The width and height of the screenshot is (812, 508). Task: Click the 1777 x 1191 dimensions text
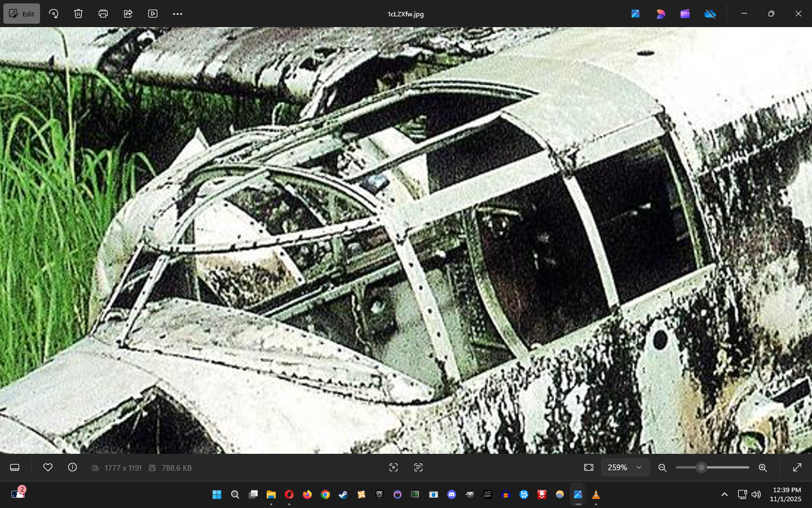pos(123,468)
